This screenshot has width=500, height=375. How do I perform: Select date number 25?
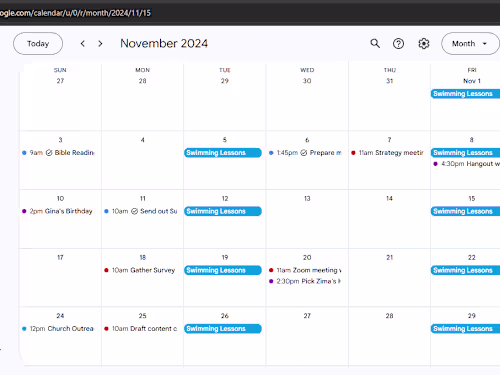pos(143,316)
